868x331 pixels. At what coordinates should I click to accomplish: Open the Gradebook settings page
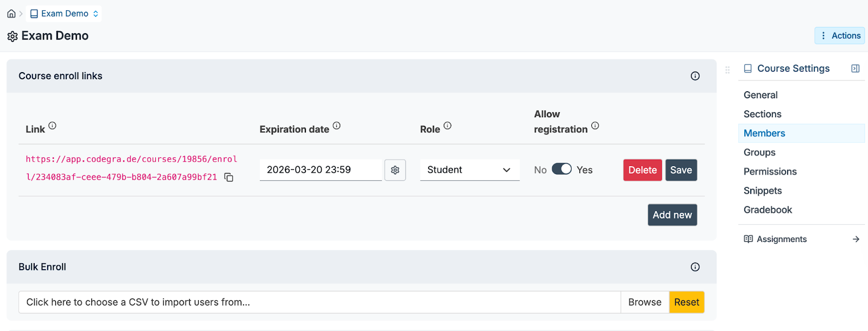coord(768,210)
